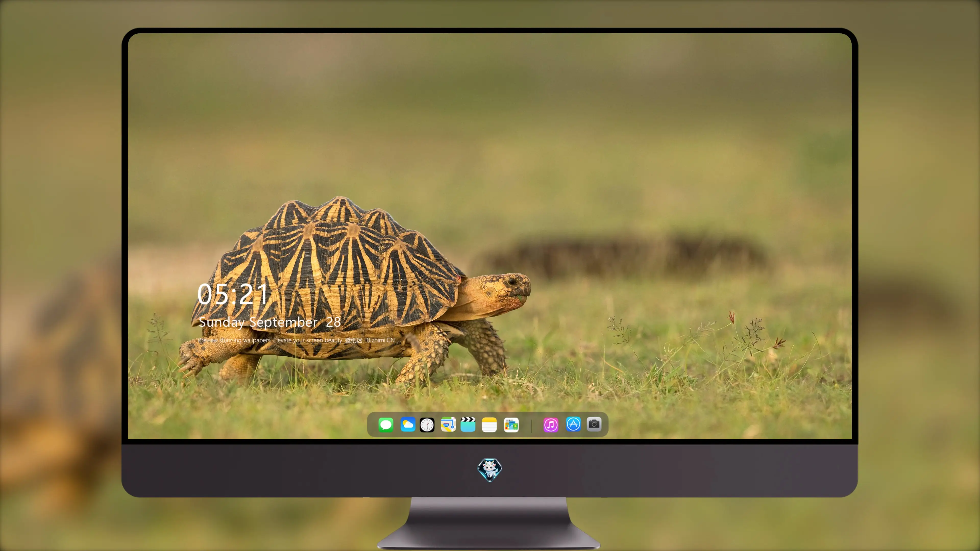Open the photo collage app icon
This screenshot has height=551, width=980.
click(511, 425)
